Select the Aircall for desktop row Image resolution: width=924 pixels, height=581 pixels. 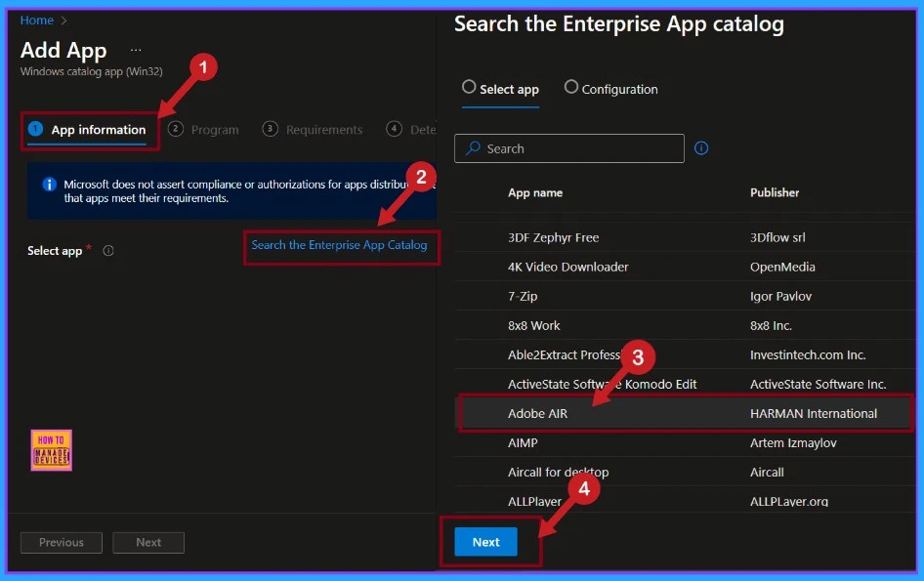pos(684,472)
